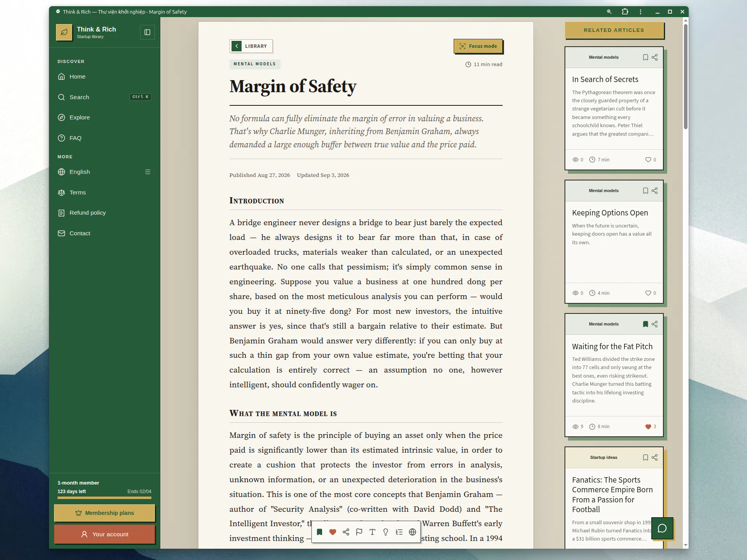This screenshot has width=747, height=560.
Task: Click the Think & Rich leaf logo
Action: [64, 32]
